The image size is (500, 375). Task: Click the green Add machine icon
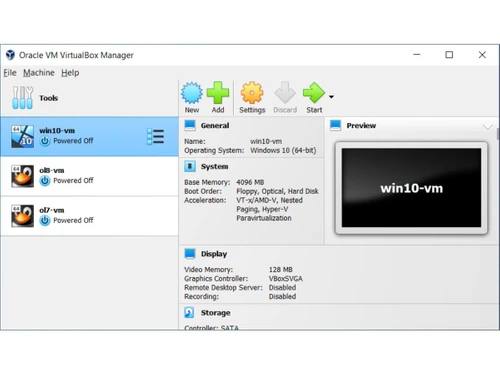(218, 93)
